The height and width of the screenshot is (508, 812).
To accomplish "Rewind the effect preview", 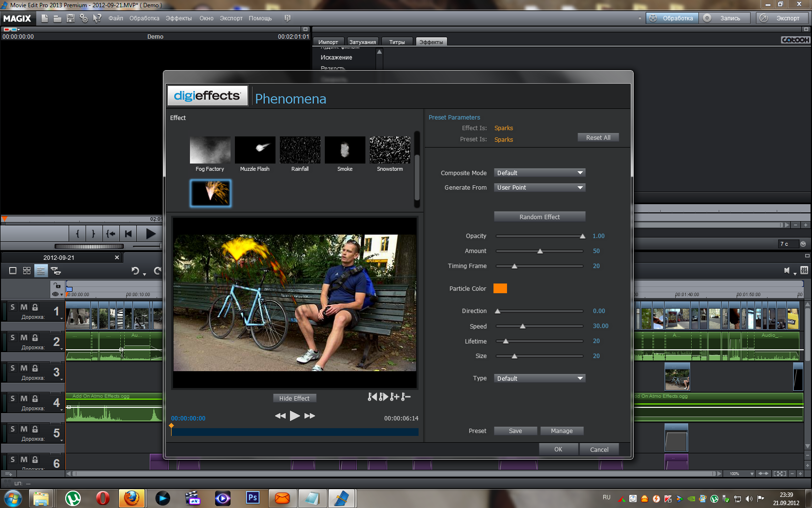I will [x=280, y=416].
